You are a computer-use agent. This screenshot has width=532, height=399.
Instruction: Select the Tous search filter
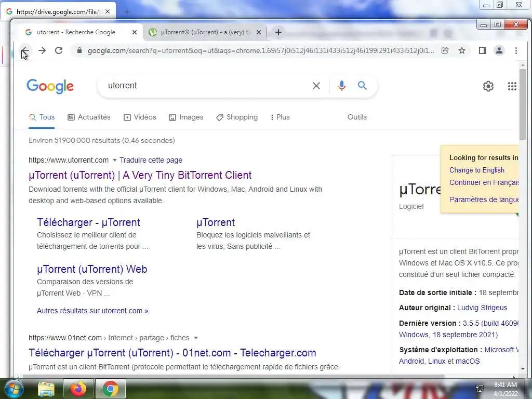(42, 117)
